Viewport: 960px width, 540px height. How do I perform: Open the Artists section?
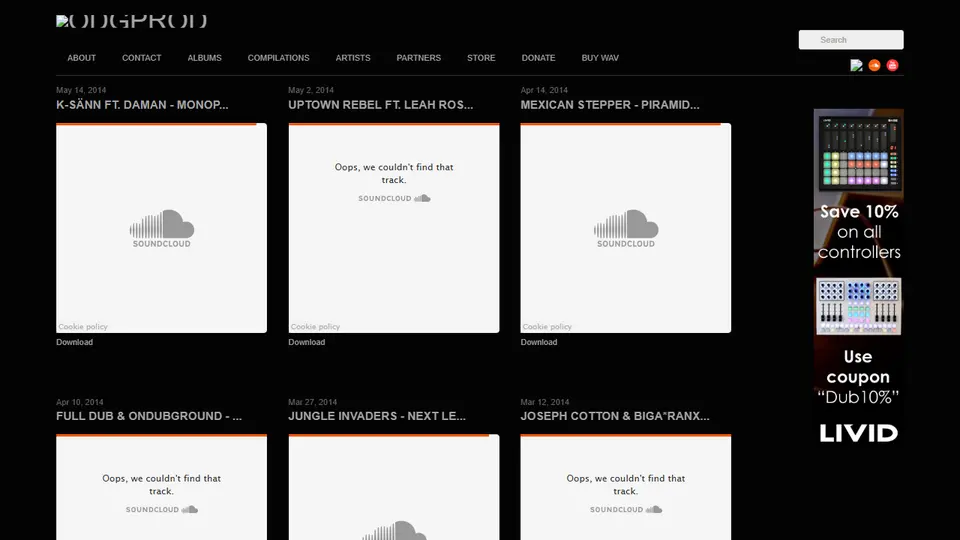tap(353, 58)
